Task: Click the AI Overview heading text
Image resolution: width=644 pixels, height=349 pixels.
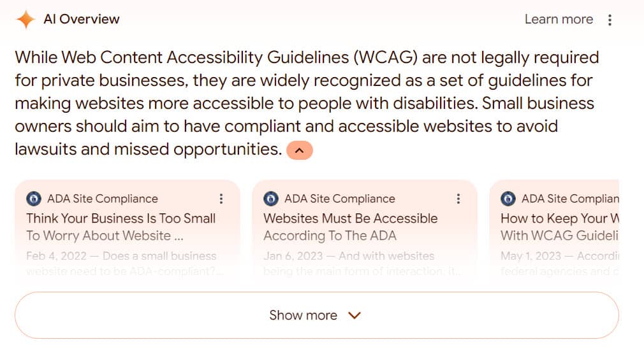Action: [82, 19]
